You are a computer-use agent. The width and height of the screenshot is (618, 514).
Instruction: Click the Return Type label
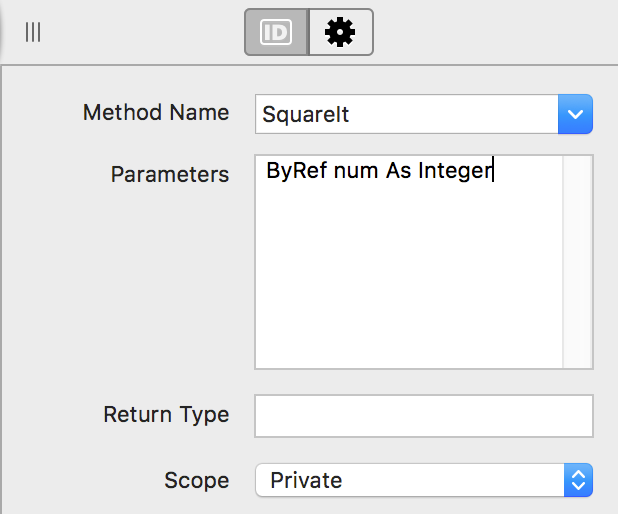[166, 414]
